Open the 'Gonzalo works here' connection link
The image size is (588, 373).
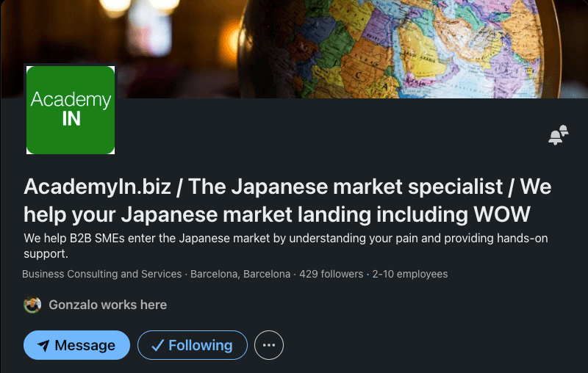[x=107, y=305]
